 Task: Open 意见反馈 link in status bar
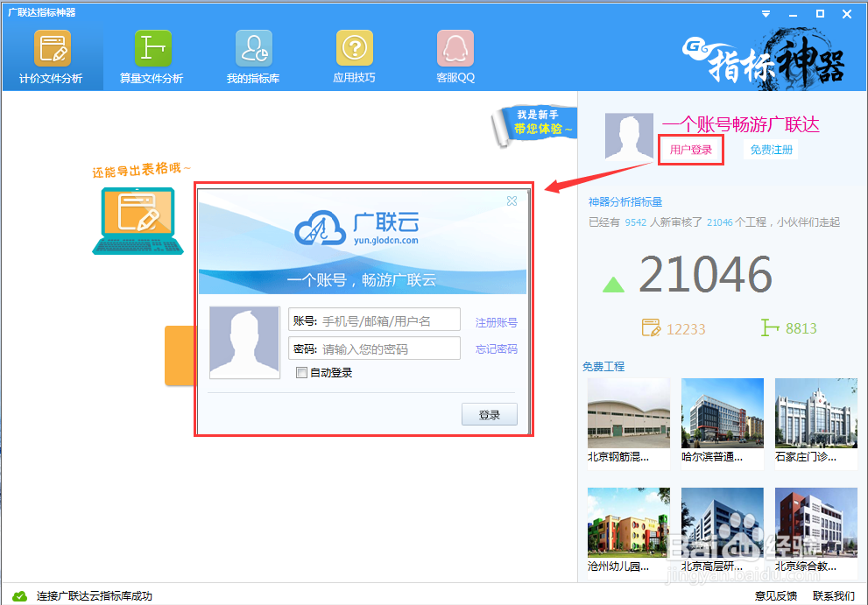(776, 596)
